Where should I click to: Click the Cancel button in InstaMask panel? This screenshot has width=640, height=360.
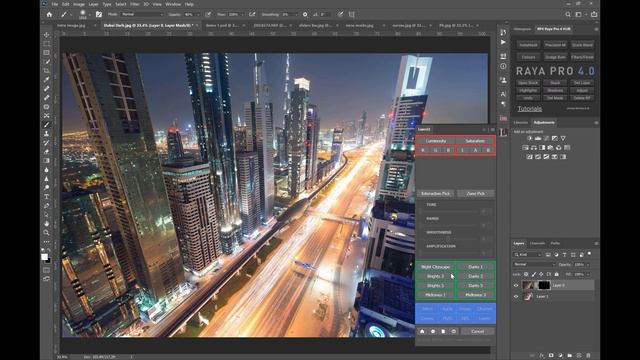click(x=477, y=331)
